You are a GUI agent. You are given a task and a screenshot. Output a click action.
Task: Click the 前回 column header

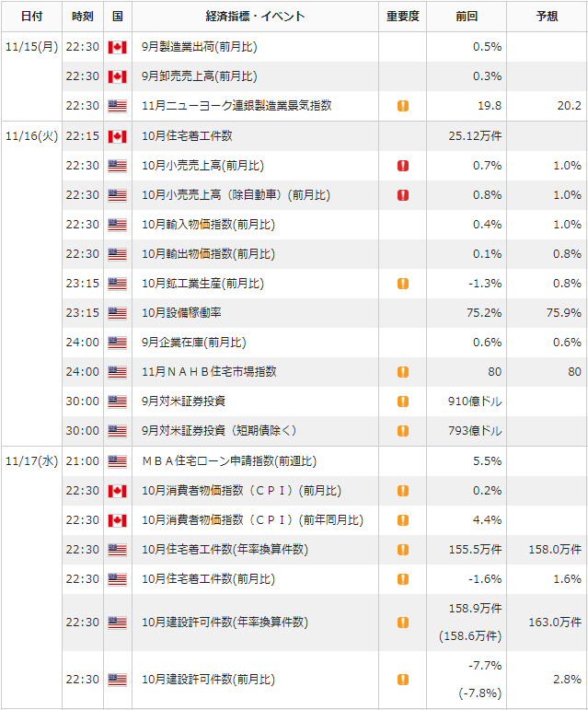click(x=467, y=17)
